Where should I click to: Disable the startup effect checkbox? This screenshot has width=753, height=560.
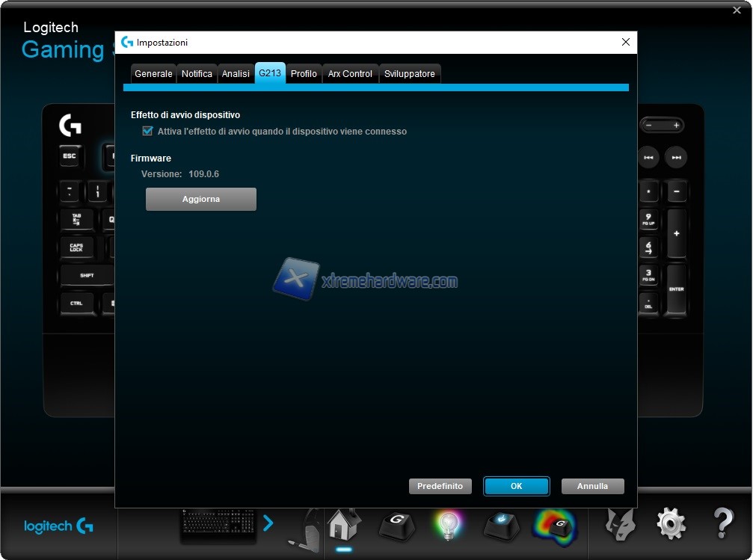tap(147, 131)
